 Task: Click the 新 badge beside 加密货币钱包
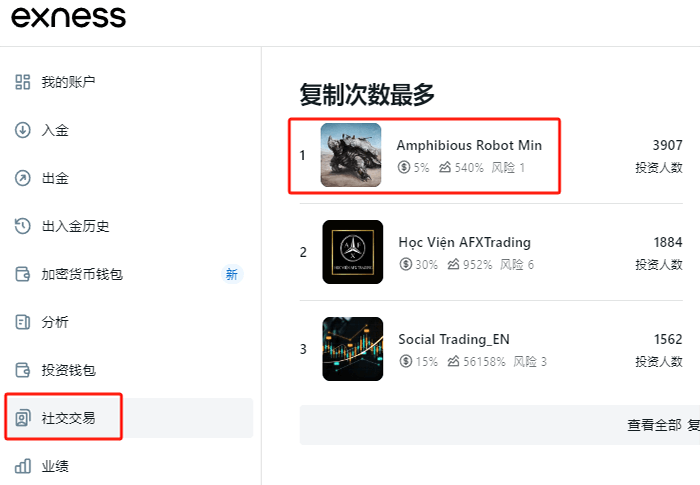[232, 274]
